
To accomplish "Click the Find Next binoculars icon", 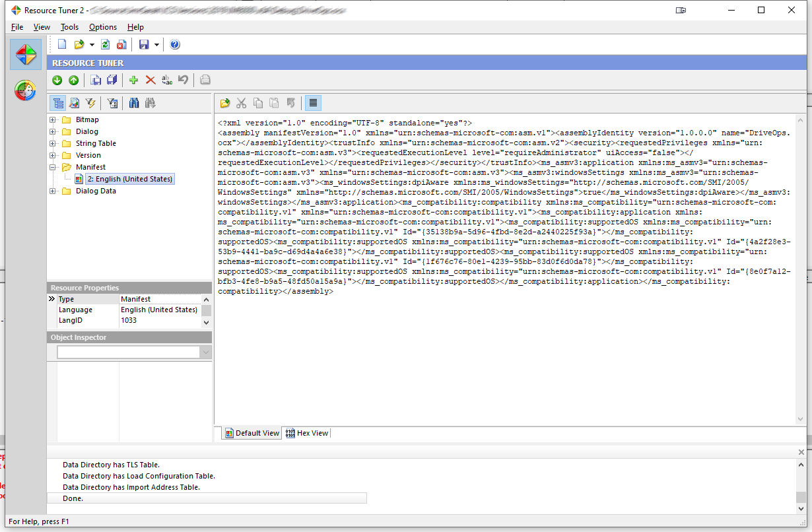I will point(151,103).
